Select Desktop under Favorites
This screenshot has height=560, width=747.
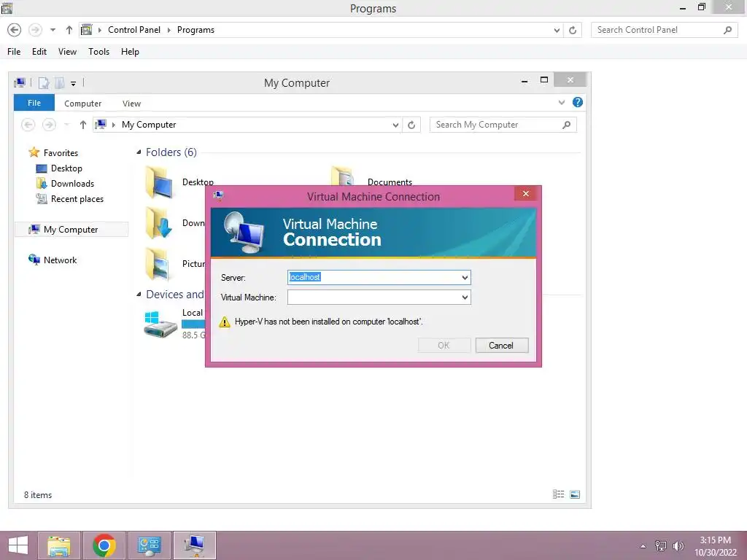[59, 168]
